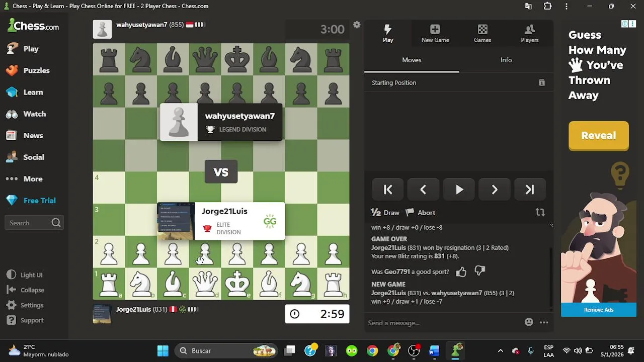This screenshot has height=362, width=644.
Task: Open browser three-dot menu
Action: tap(567, 6)
